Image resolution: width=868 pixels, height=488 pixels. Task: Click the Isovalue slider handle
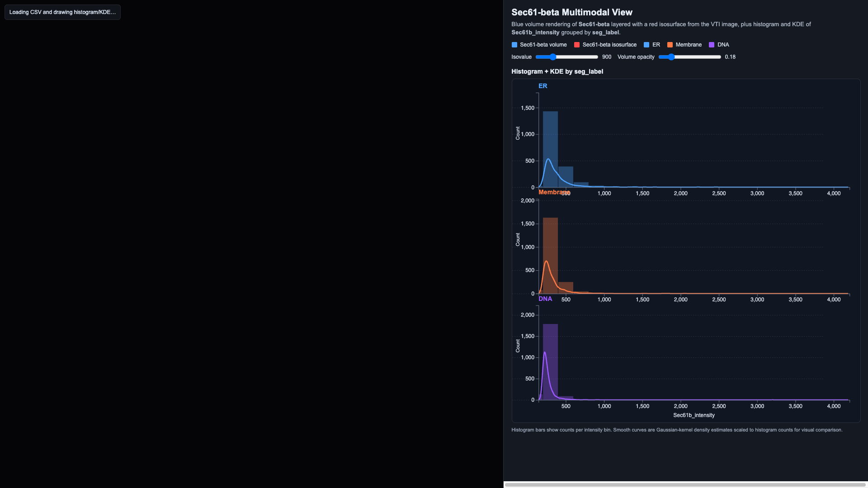tap(552, 57)
